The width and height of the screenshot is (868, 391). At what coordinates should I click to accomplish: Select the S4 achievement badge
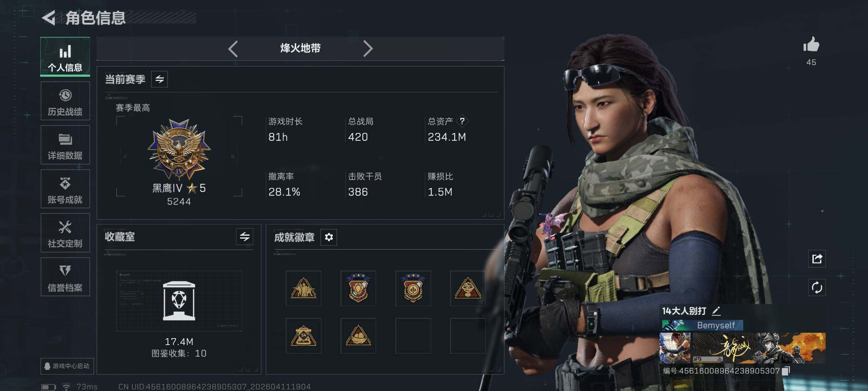(303, 336)
